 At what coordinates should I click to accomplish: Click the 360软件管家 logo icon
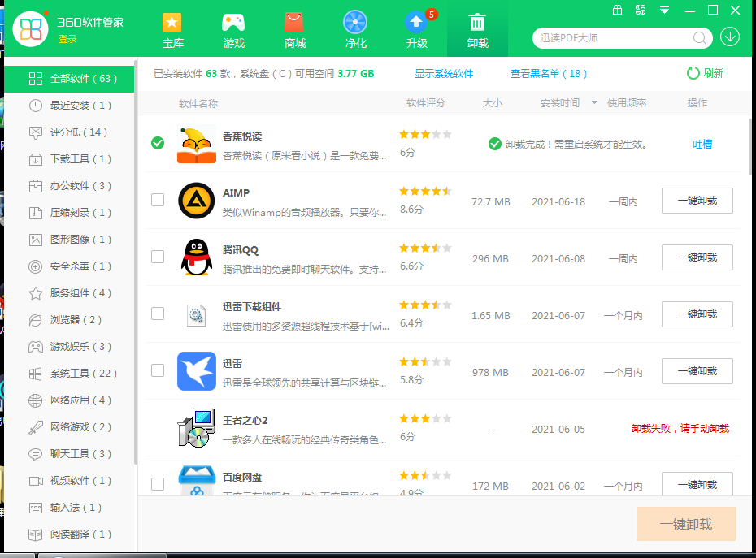(x=30, y=29)
